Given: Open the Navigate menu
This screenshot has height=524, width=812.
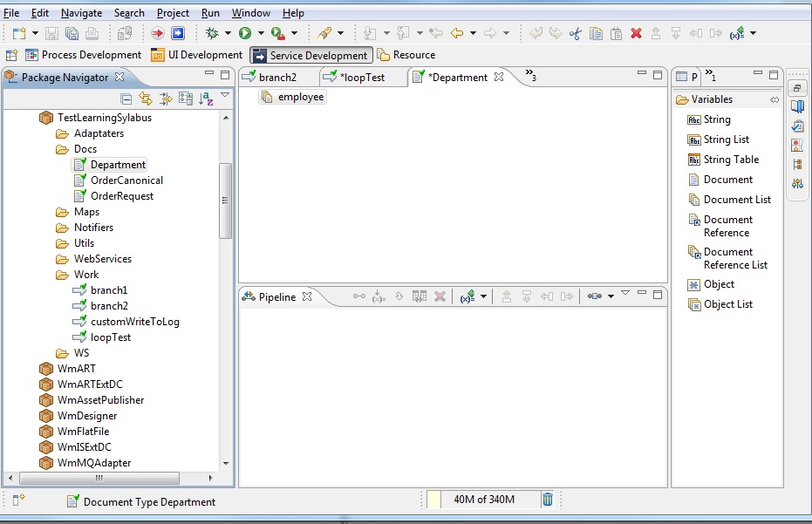Looking at the screenshot, I should (x=82, y=13).
